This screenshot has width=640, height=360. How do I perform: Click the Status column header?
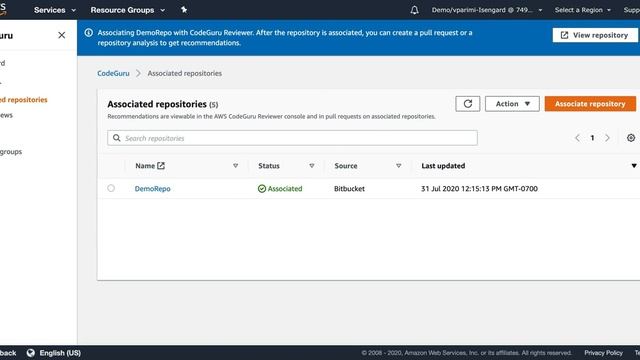coord(269,166)
